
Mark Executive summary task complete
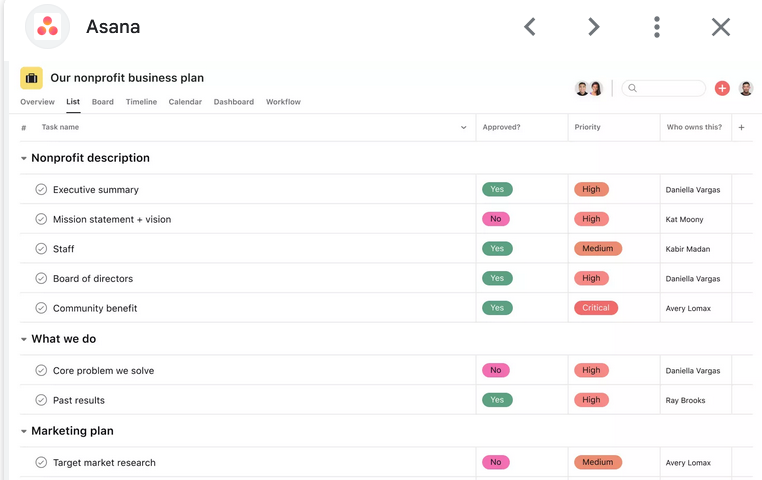[x=41, y=189]
